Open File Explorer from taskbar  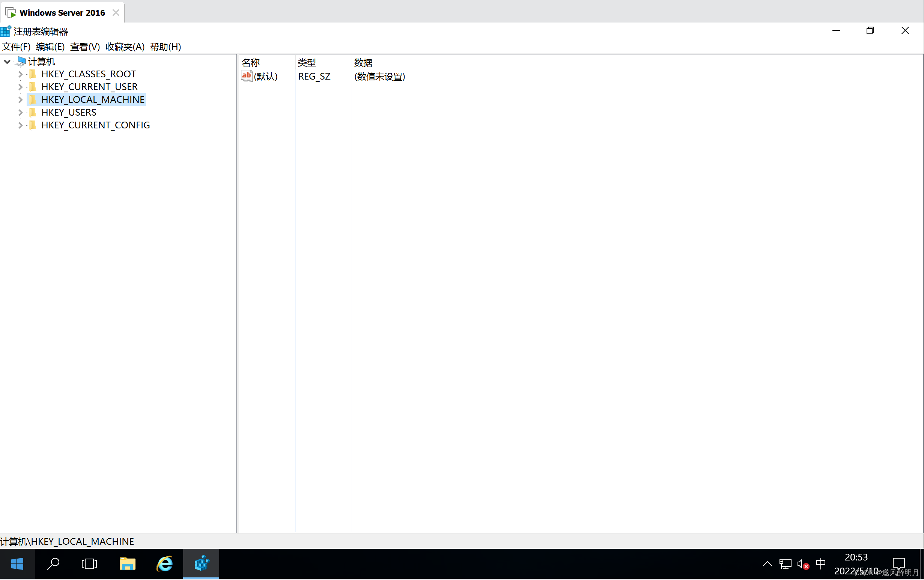(127, 564)
